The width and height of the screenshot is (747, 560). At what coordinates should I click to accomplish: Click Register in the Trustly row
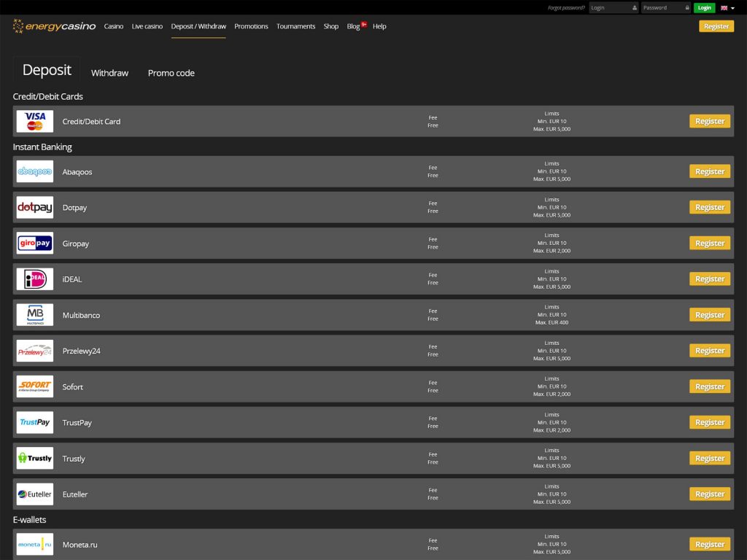[x=709, y=458]
